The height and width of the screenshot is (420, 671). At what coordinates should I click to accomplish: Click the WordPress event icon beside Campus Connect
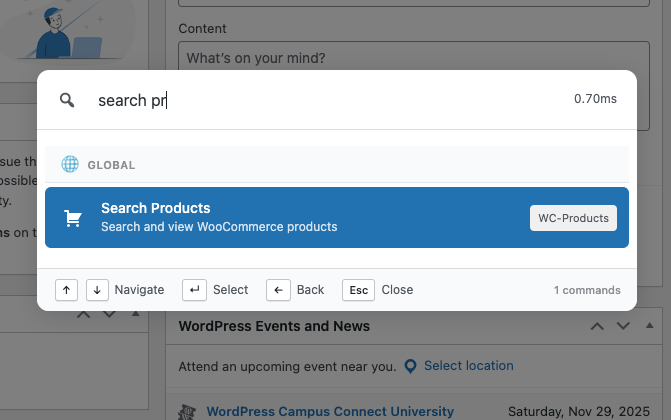pos(186,412)
